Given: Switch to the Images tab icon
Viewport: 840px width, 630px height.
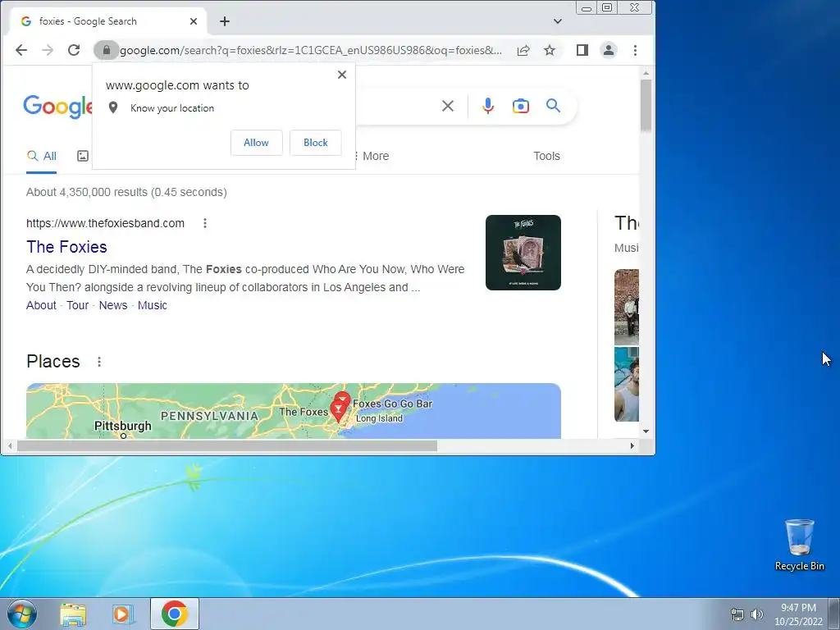Looking at the screenshot, I should (83, 156).
